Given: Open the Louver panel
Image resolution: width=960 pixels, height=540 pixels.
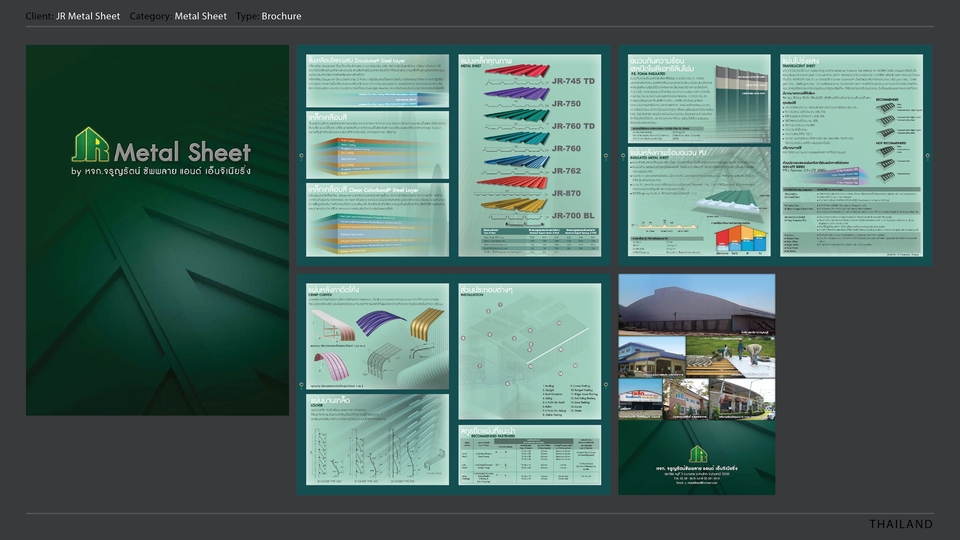Looking at the screenshot, I should pyautogui.click(x=377, y=440).
